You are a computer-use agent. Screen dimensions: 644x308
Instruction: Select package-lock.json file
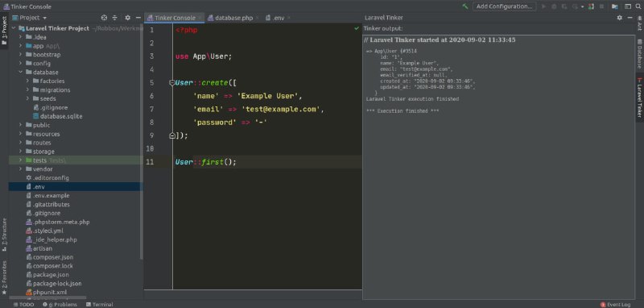click(53, 284)
